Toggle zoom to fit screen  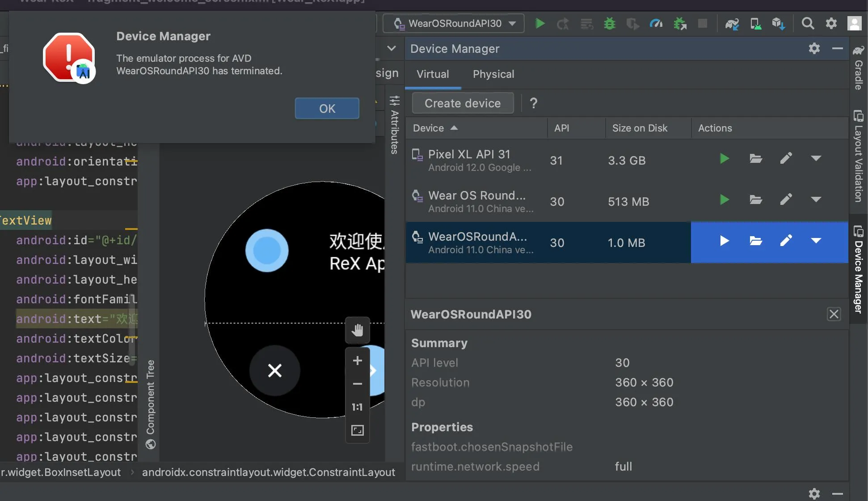[357, 430]
